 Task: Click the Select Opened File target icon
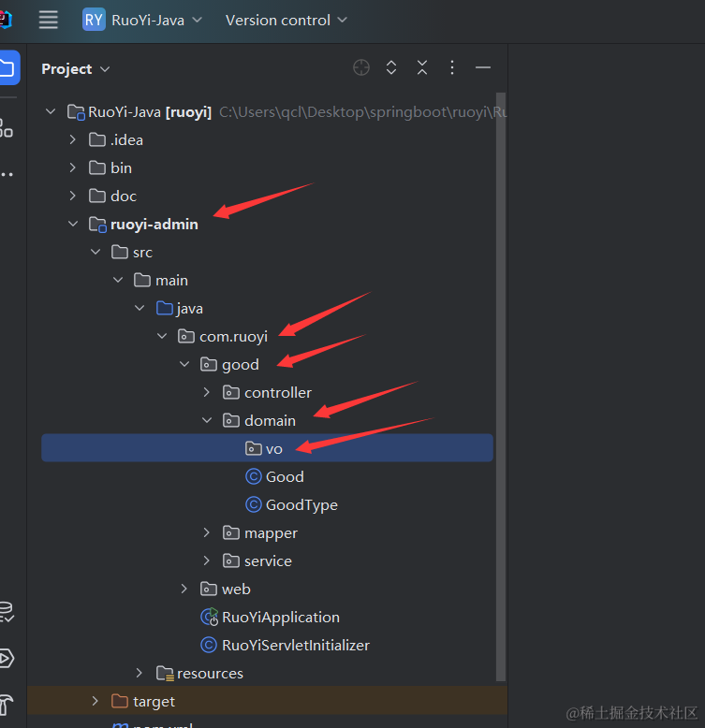(361, 67)
